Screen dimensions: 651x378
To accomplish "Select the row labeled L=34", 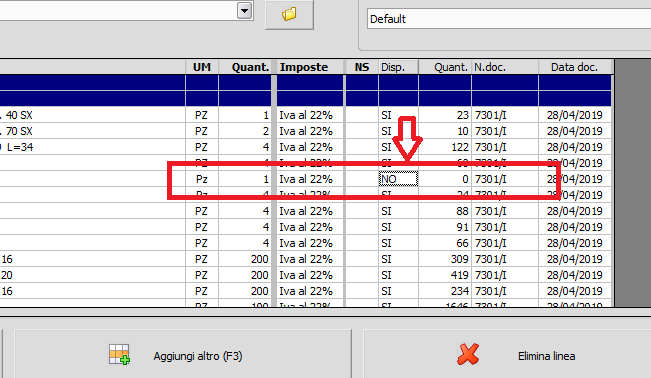I will pos(306,147).
